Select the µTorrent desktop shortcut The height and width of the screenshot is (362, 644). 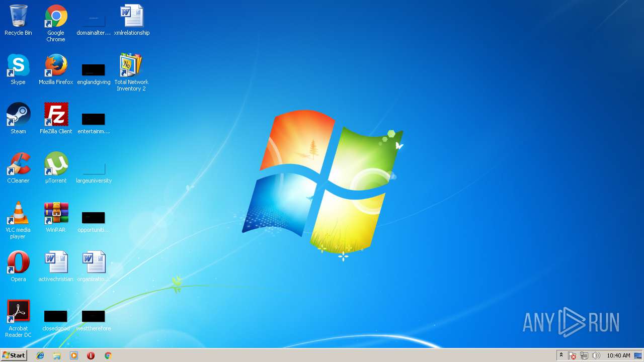tap(56, 168)
